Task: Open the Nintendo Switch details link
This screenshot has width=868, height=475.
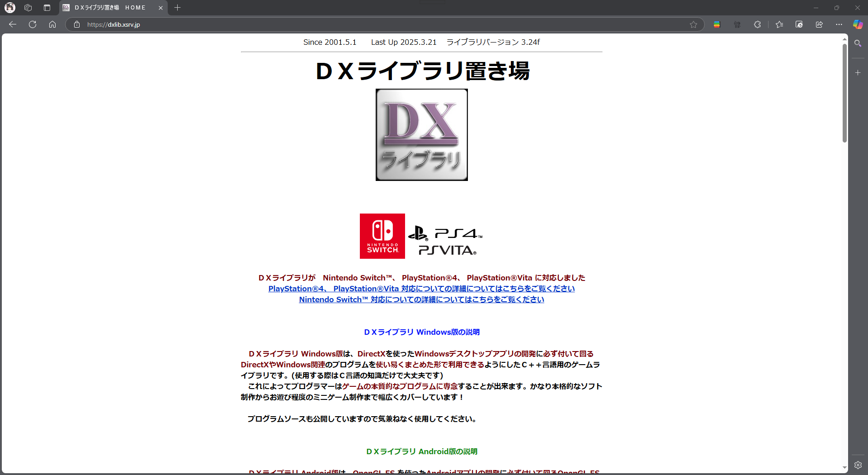Action: point(421,299)
